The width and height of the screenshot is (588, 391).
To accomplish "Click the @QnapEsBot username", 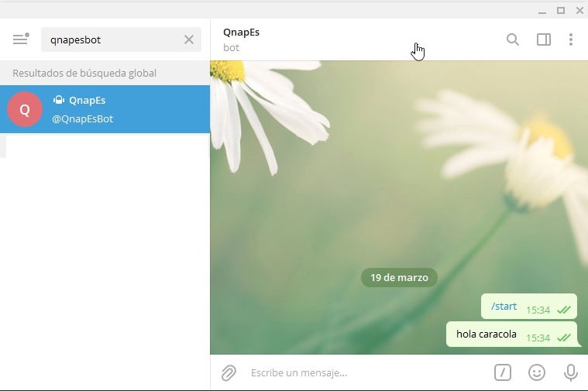I will coord(83,119).
